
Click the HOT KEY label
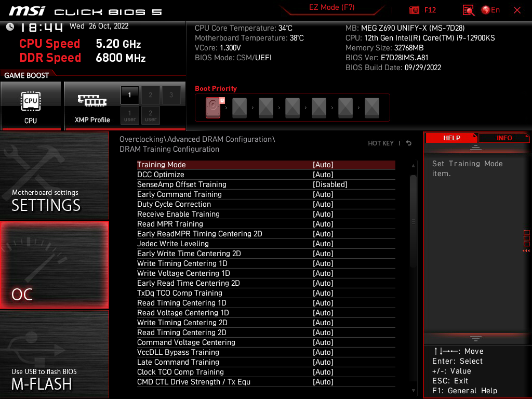click(x=381, y=143)
